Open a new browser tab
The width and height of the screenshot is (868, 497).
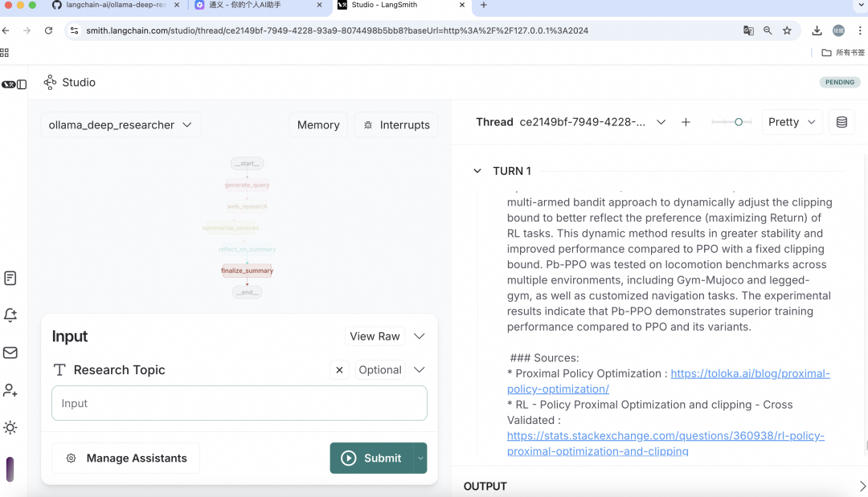(x=484, y=5)
